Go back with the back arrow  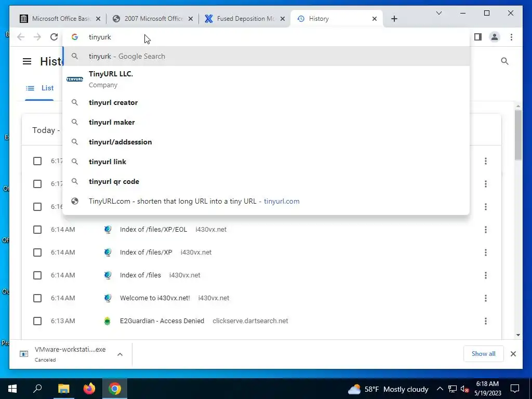coord(21,37)
